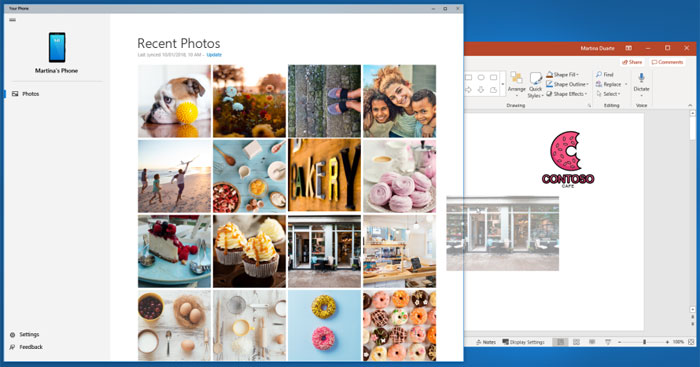The image size is (700, 367).
Task: Open the BAKERY sign photo
Action: (x=325, y=176)
